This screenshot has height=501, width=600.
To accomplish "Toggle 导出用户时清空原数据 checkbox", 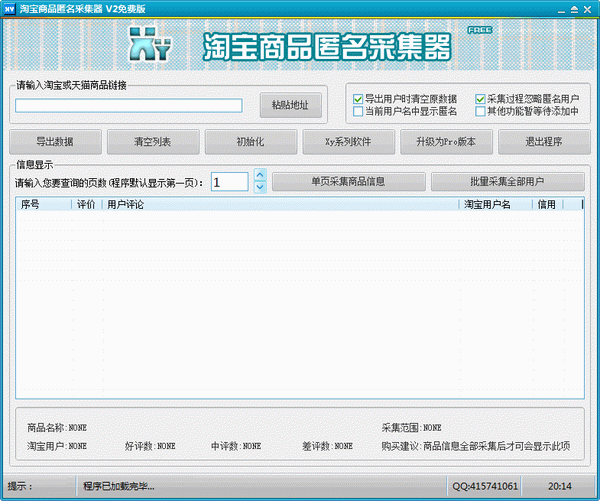I will [358, 99].
